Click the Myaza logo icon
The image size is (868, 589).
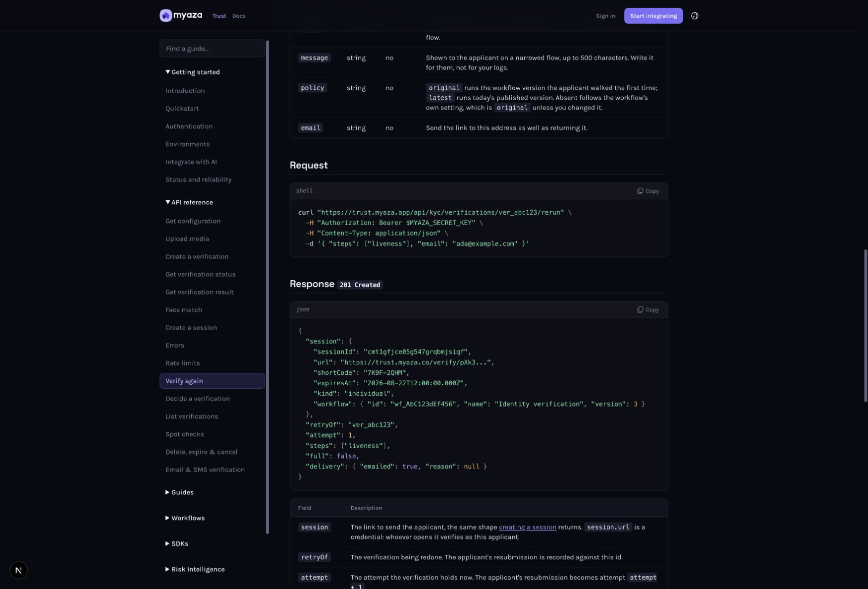[x=166, y=16]
